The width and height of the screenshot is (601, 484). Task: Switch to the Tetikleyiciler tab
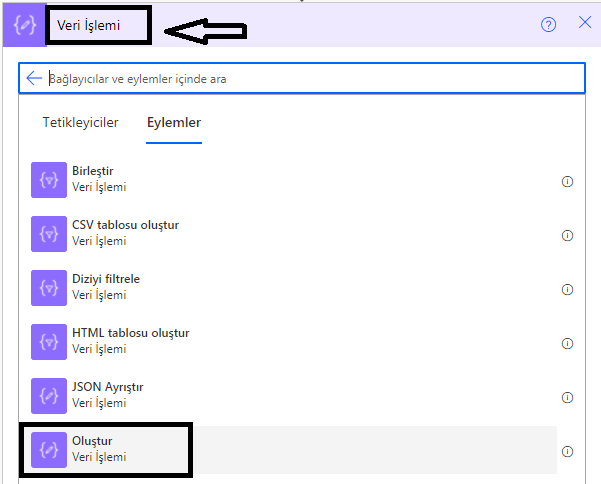click(80, 123)
